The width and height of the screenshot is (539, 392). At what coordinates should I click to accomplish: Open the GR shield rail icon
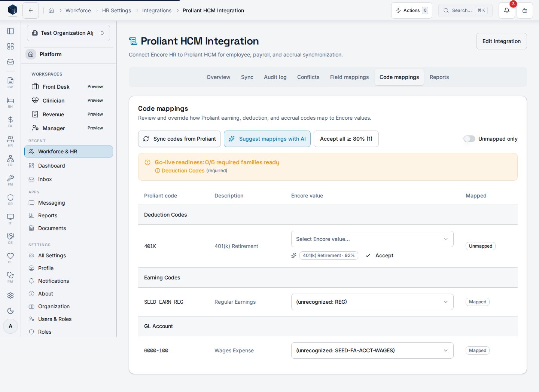[x=10, y=199]
